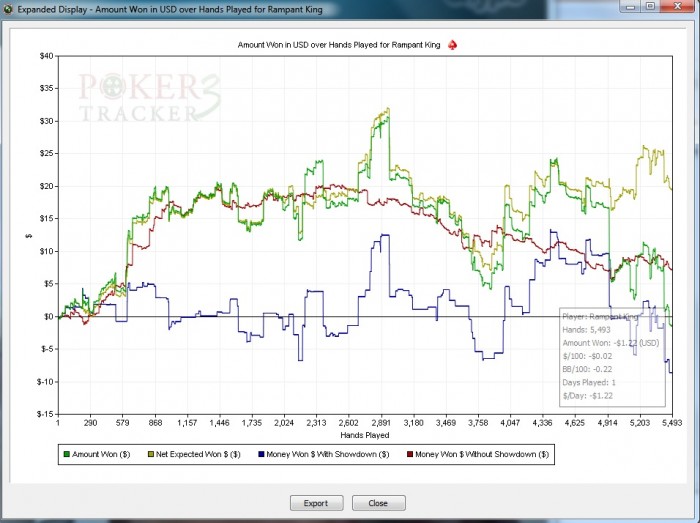Click the yellow Net Expected Won legend swatch
The height and width of the screenshot is (523, 700).
pos(151,454)
